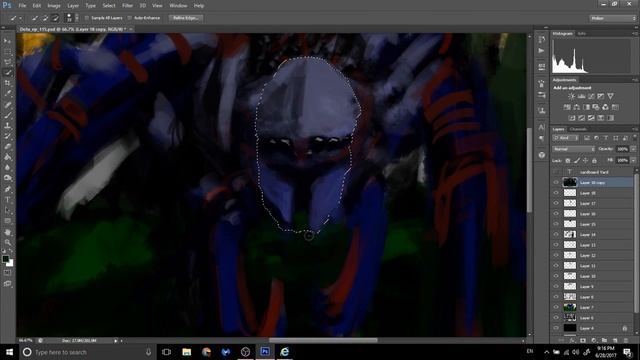This screenshot has height=360, width=640.
Task: Hide Layer 17 visibility eye
Action: (x=556, y=203)
